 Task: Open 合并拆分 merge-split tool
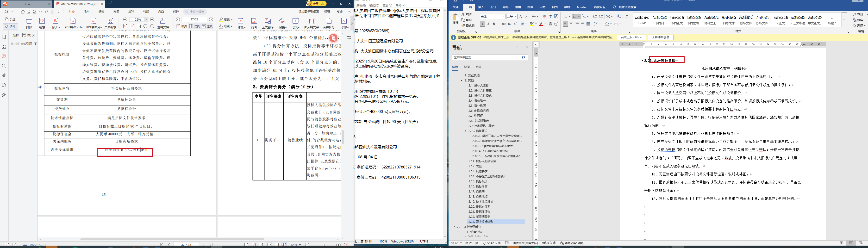329,23
